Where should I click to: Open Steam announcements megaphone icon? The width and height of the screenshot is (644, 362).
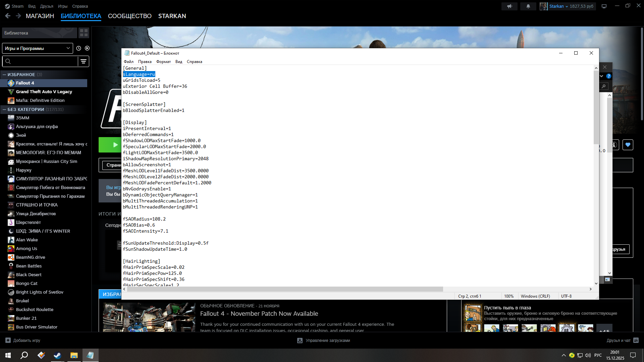[x=509, y=6]
